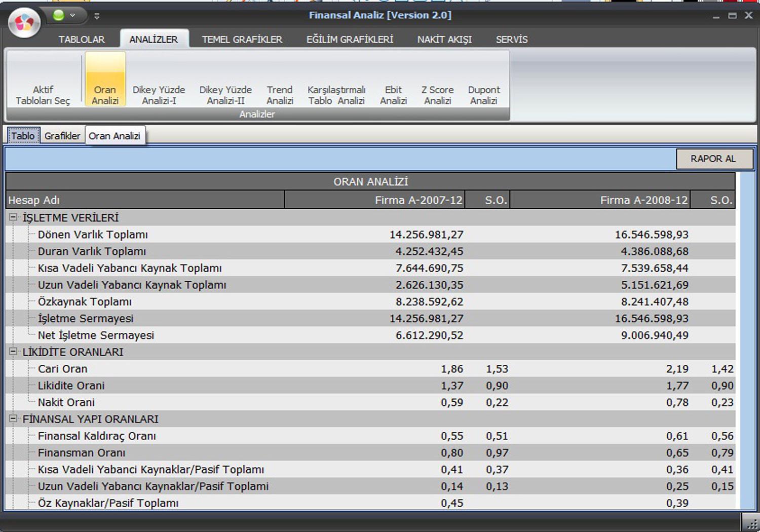The width and height of the screenshot is (760, 532).
Task: Select the Öz Kaynaklar/Pasif Toplamı row
Action: [x=370, y=502]
